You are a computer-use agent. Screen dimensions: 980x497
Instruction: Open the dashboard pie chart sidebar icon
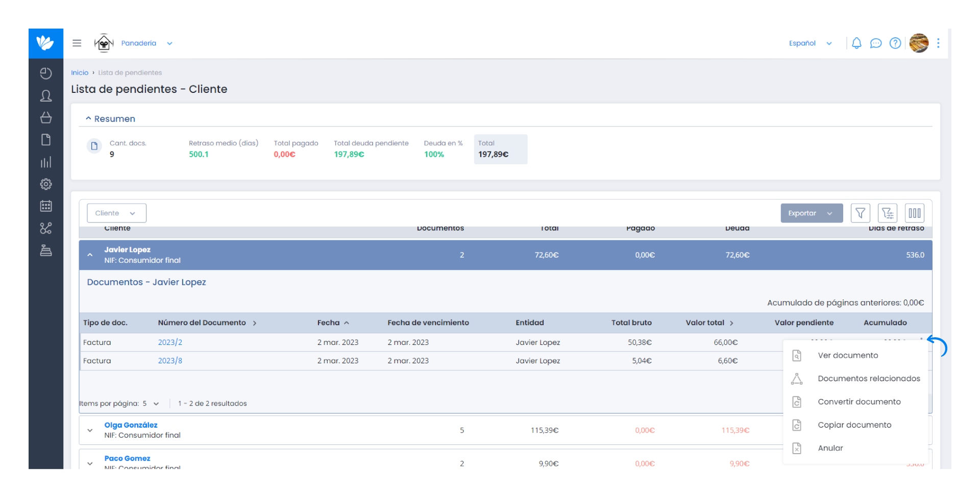(46, 73)
